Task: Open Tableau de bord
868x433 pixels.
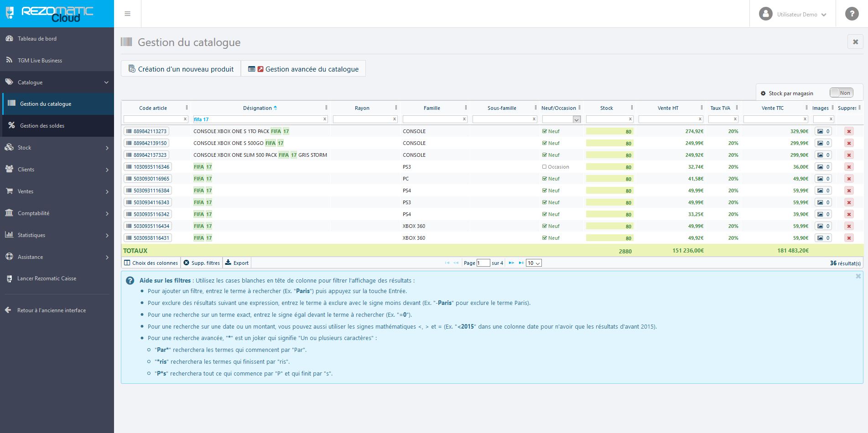Action: pyautogui.click(x=57, y=39)
